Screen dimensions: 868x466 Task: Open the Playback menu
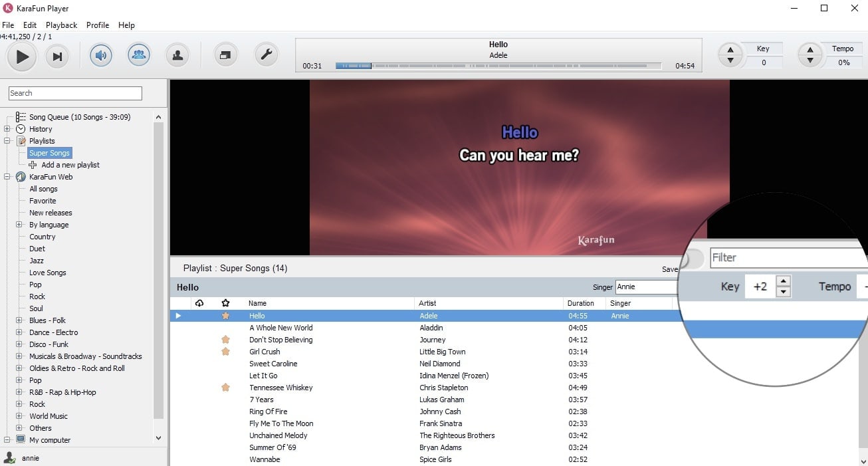pyautogui.click(x=62, y=25)
